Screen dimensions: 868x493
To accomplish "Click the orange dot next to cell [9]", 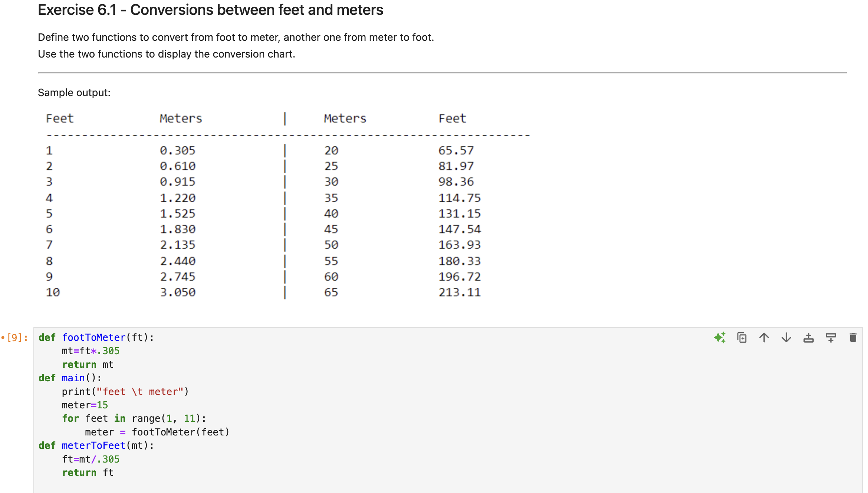I will coord(3,337).
